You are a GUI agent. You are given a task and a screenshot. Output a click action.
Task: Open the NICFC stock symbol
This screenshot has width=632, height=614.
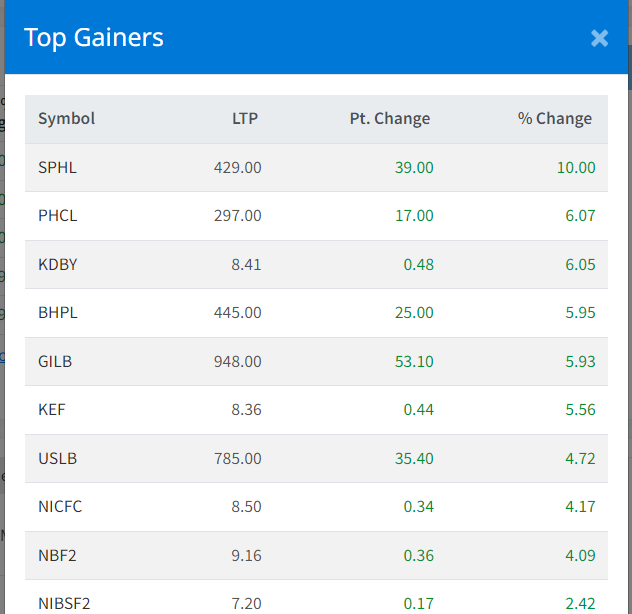[60, 507]
